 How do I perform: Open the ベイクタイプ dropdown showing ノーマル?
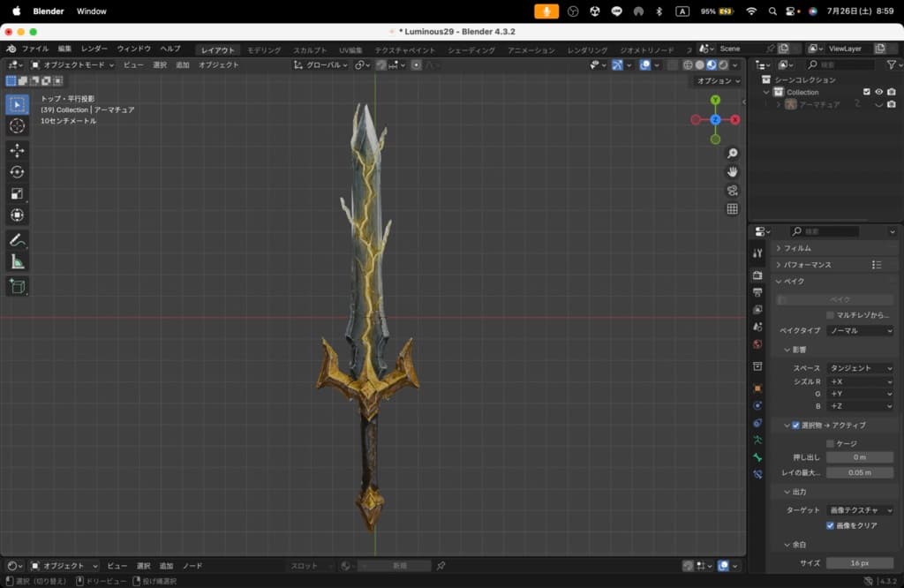[860, 330]
